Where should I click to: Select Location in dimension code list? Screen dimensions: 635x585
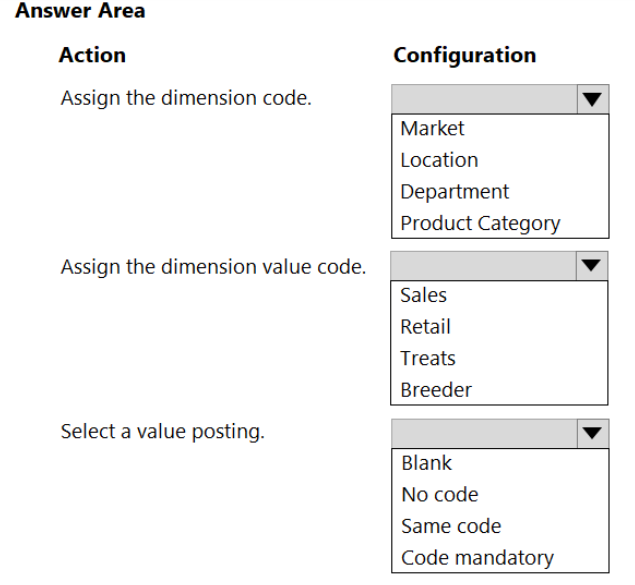click(439, 160)
